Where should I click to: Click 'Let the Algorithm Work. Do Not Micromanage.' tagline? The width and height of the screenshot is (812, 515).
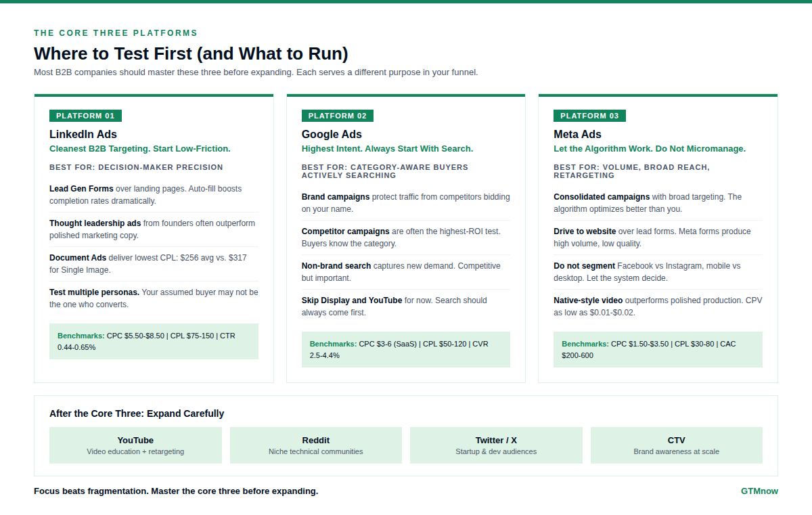pos(650,149)
